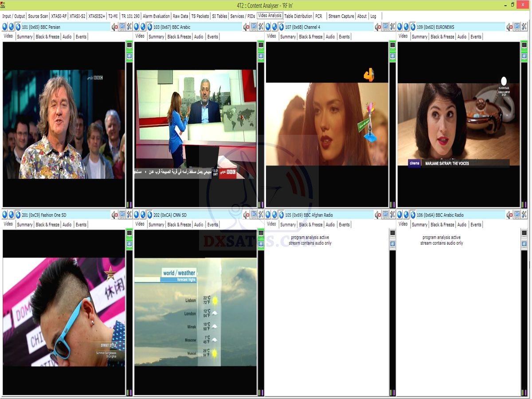Click the monitor display icon for CNNi SD
This screenshot has height=399, width=532.
(254, 215)
